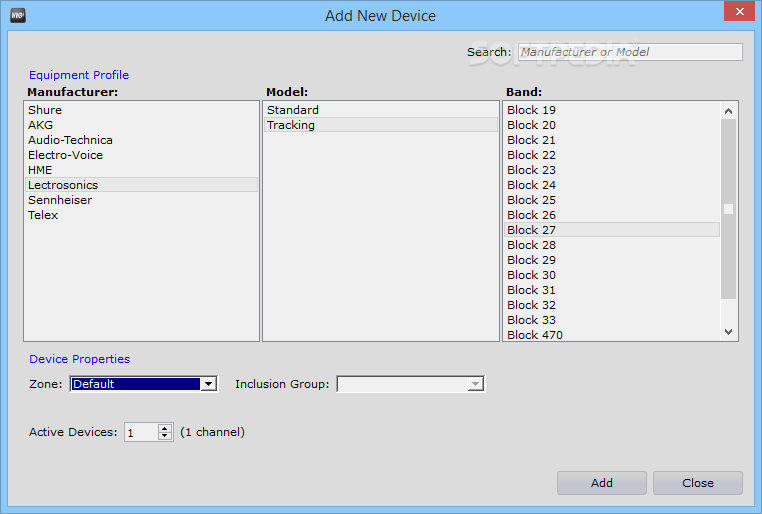
Task: Choose Block 24 band
Action: pos(612,185)
